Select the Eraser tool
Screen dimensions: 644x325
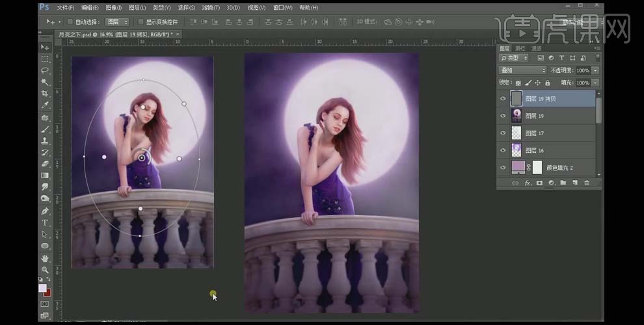click(x=45, y=164)
